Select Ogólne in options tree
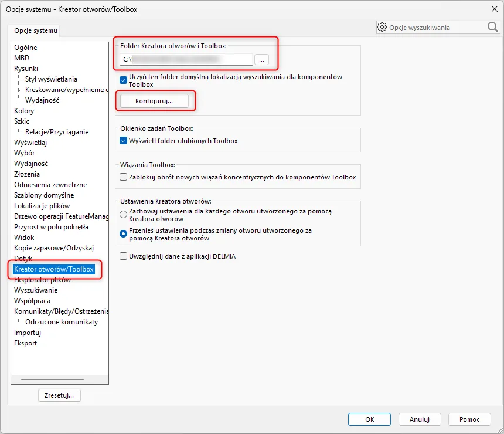The image size is (504, 434). [26, 48]
